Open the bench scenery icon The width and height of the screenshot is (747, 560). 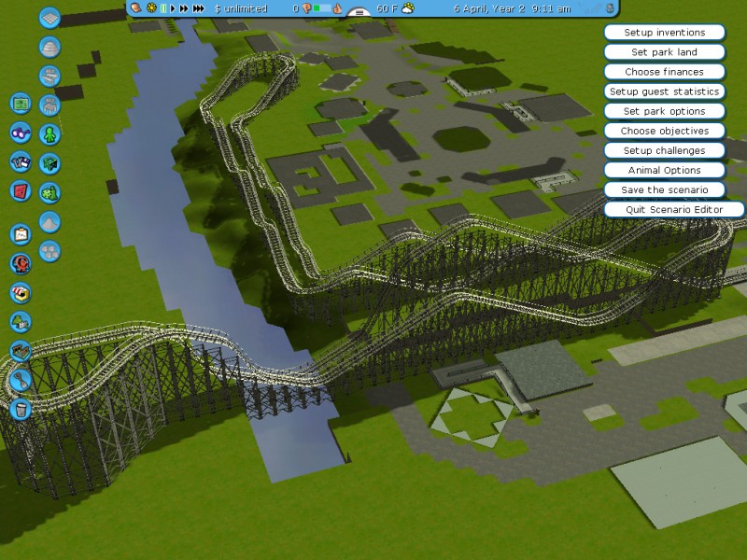pyautogui.click(x=49, y=77)
